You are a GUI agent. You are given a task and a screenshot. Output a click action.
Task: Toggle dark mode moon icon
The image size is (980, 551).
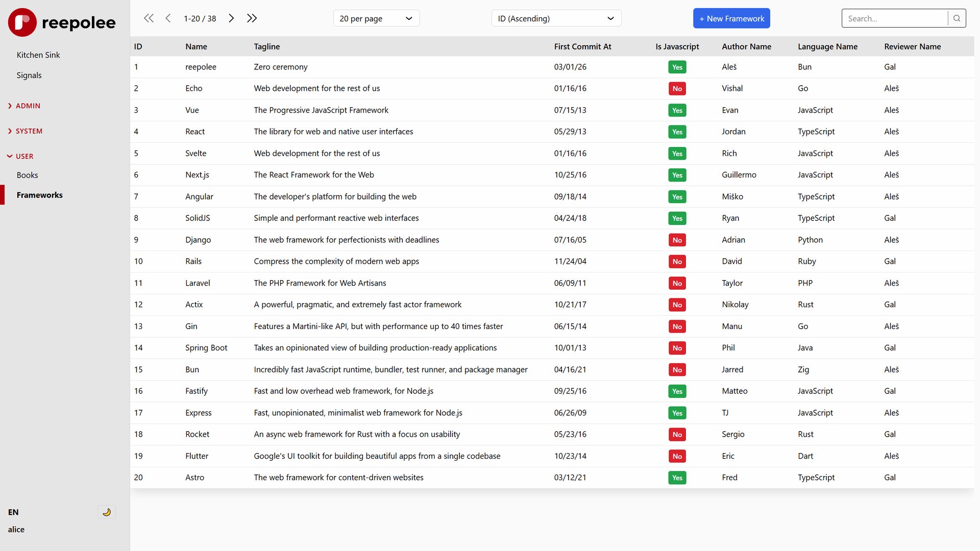point(107,512)
